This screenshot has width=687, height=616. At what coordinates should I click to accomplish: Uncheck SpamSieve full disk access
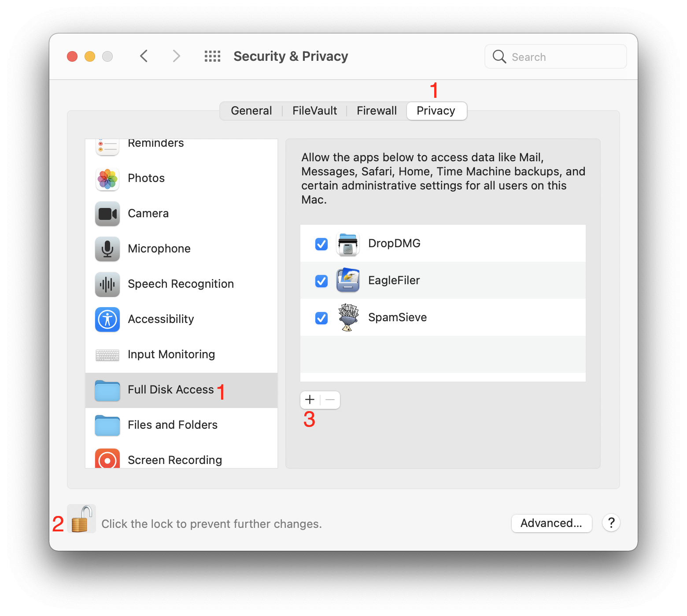[321, 318]
